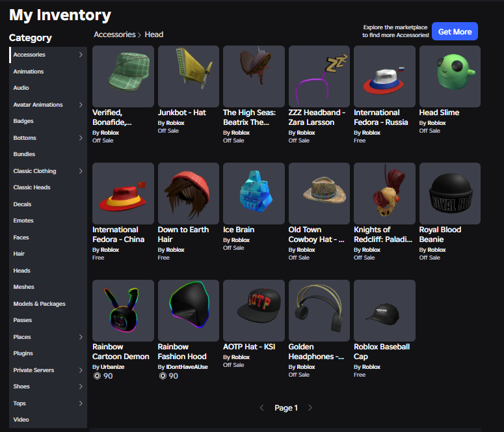Expand the Bottoms category arrow
The height and width of the screenshot is (432, 504).
coord(81,138)
